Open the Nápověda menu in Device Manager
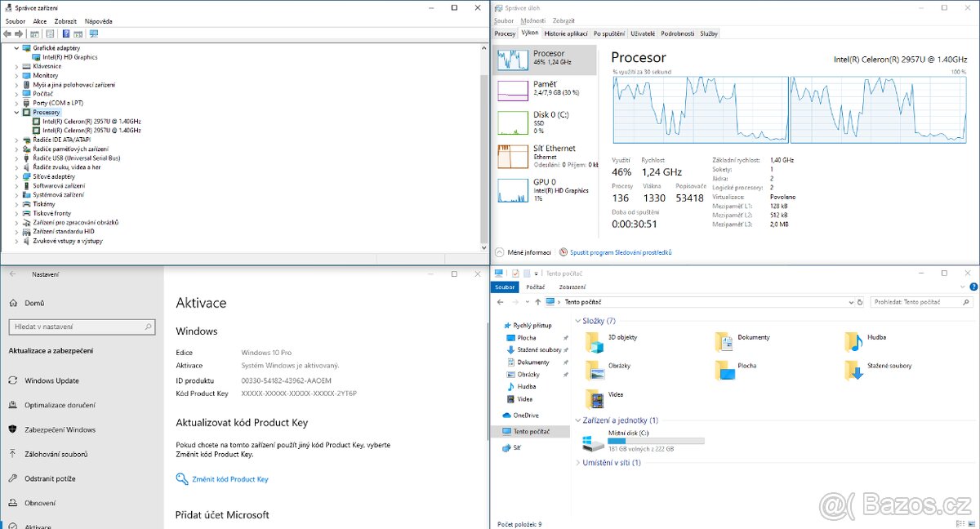980x529 pixels. (x=98, y=21)
